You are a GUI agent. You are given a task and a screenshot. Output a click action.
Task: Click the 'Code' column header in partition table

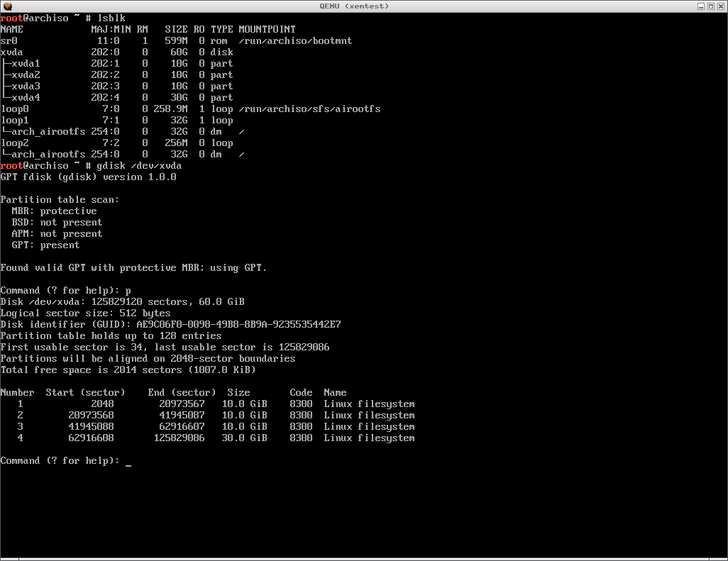point(301,393)
